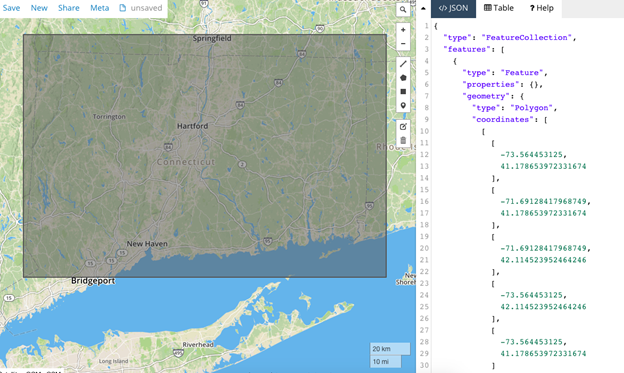Activate the edit layers tool

coord(403,127)
